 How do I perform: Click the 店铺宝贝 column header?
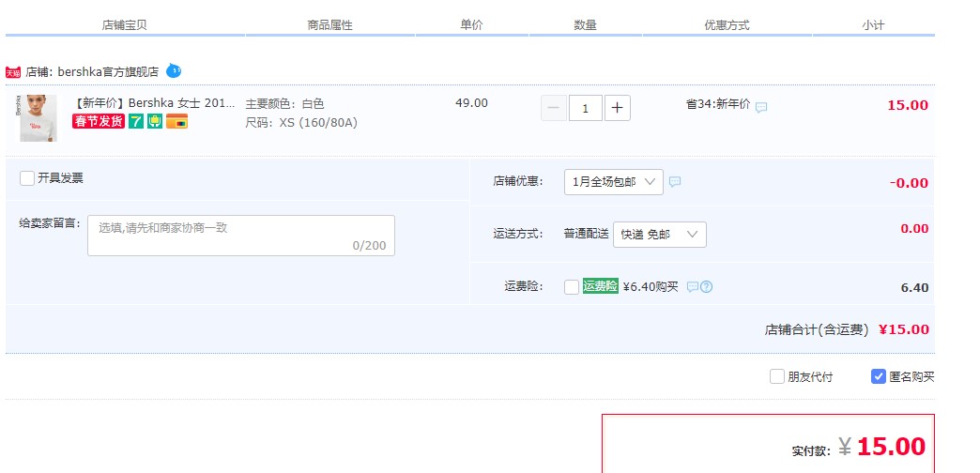(x=124, y=25)
